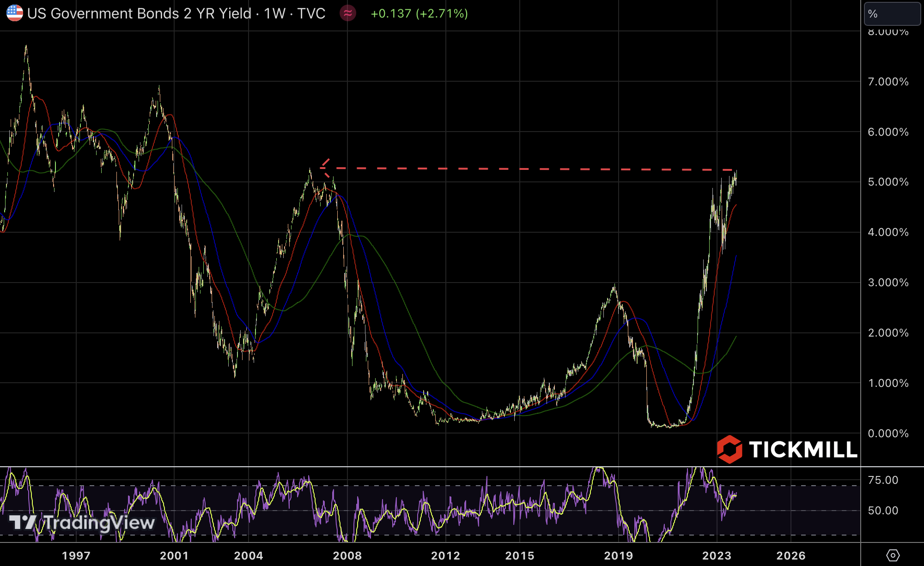Open chart settings hexagon gear icon
Viewport: 924px width, 566px height.
[x=893, y=555]
